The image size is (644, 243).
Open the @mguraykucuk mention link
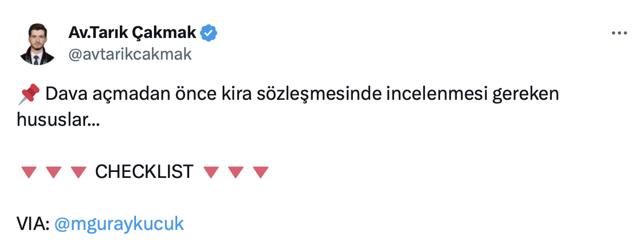point(119,223)
